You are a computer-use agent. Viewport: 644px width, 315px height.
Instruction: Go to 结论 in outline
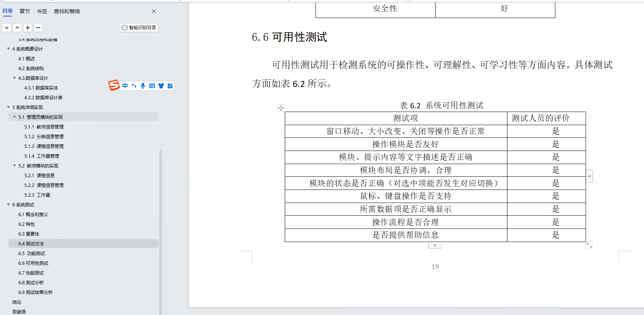coord(17,302)
